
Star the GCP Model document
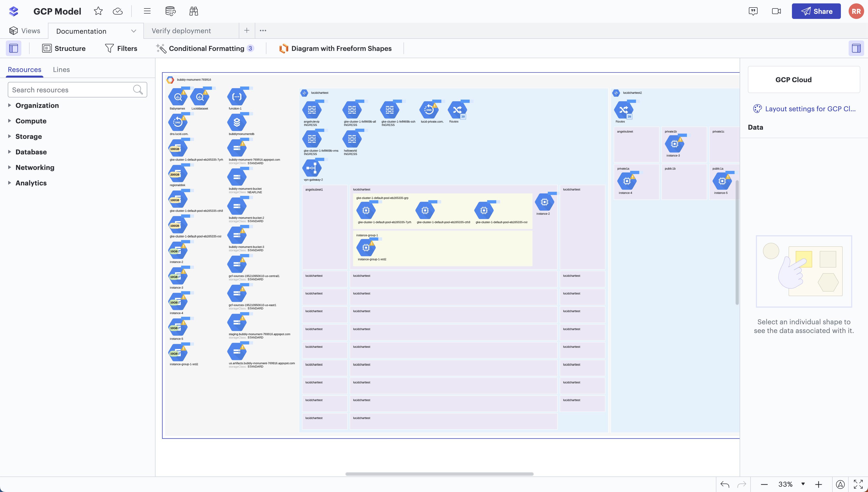coord(98,11)
